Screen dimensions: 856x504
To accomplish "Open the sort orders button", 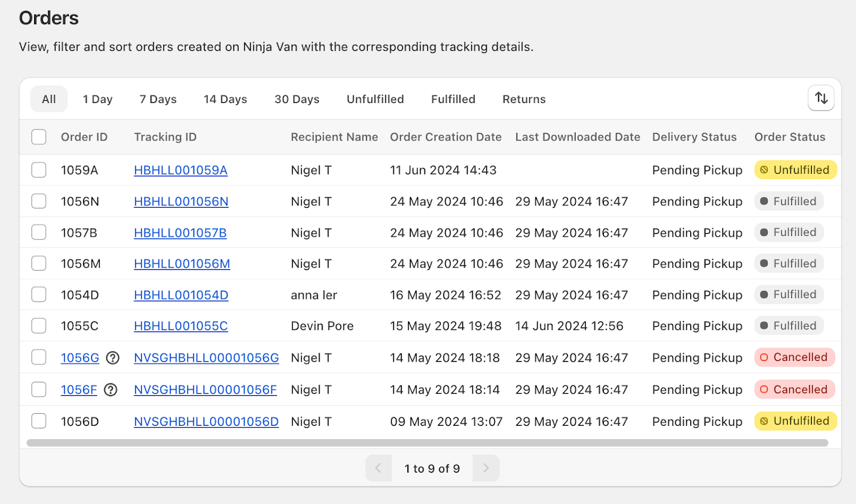I will pyautogui.click(x=821, y=98).
